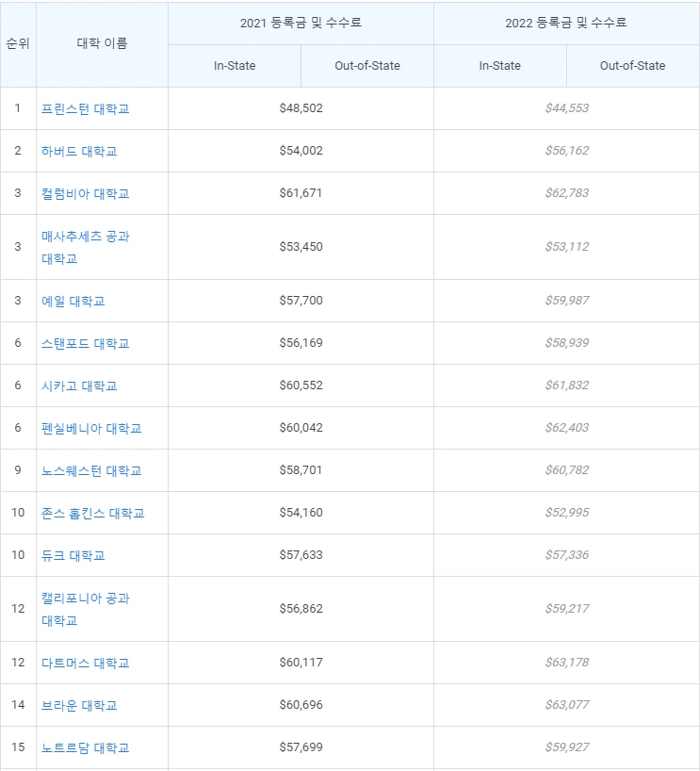Select the $58,701 tuition value

(x=301, y=470)
